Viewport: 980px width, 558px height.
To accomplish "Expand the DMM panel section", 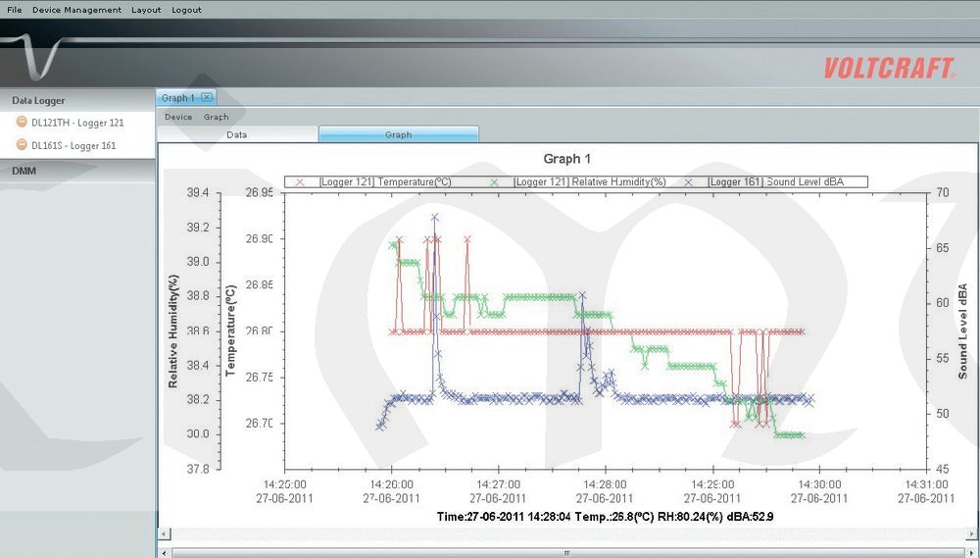I will (76, 171).
